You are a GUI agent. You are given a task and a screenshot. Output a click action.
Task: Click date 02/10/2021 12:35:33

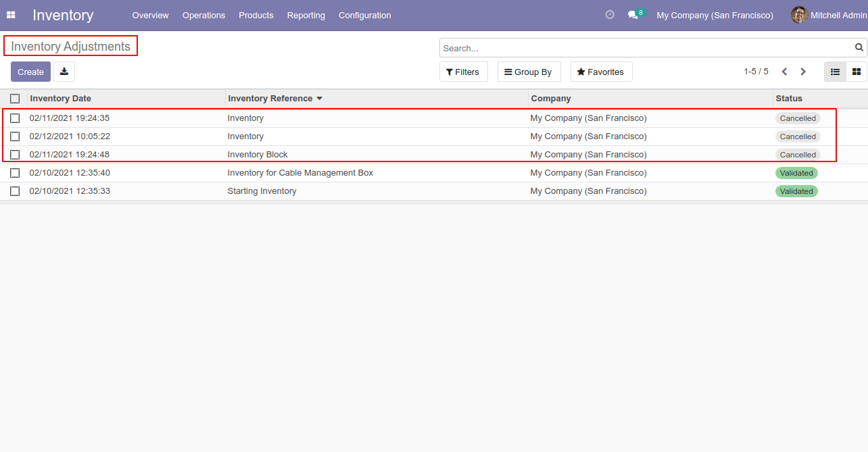click(70, 191)
